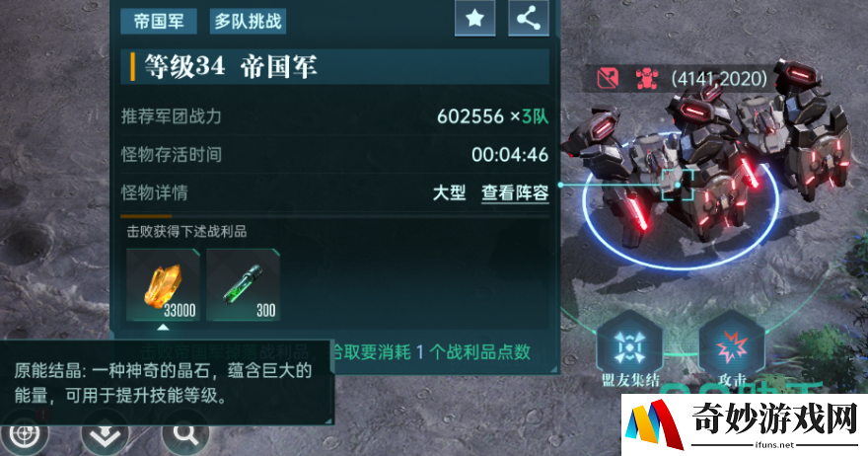Click the attack hexagon icon
Image resolution: width=868 pixels, height=456 pixels.
(x=732, y=347)
